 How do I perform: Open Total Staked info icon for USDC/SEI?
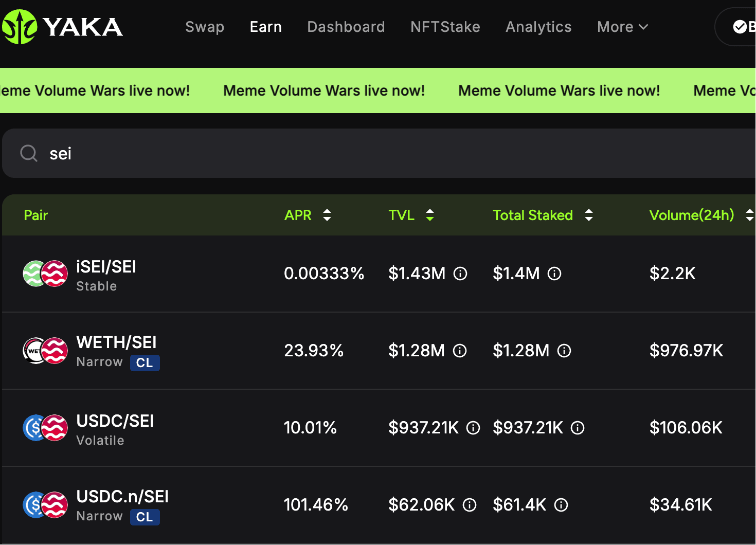tap(578, 428)
